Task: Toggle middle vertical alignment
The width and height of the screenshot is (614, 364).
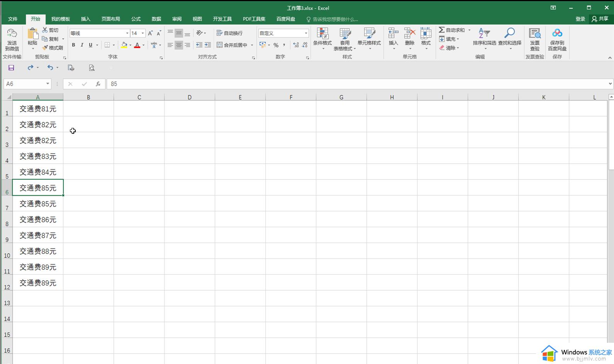Action: 179,33
